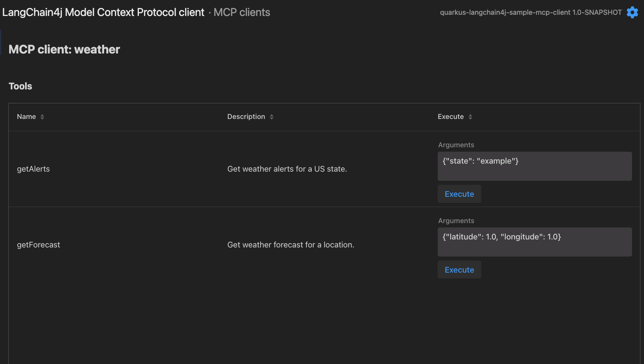The height and width of the screenshot is (364, 644).
Task: Select the ascending arrow on the Name column
Action: 41,115
